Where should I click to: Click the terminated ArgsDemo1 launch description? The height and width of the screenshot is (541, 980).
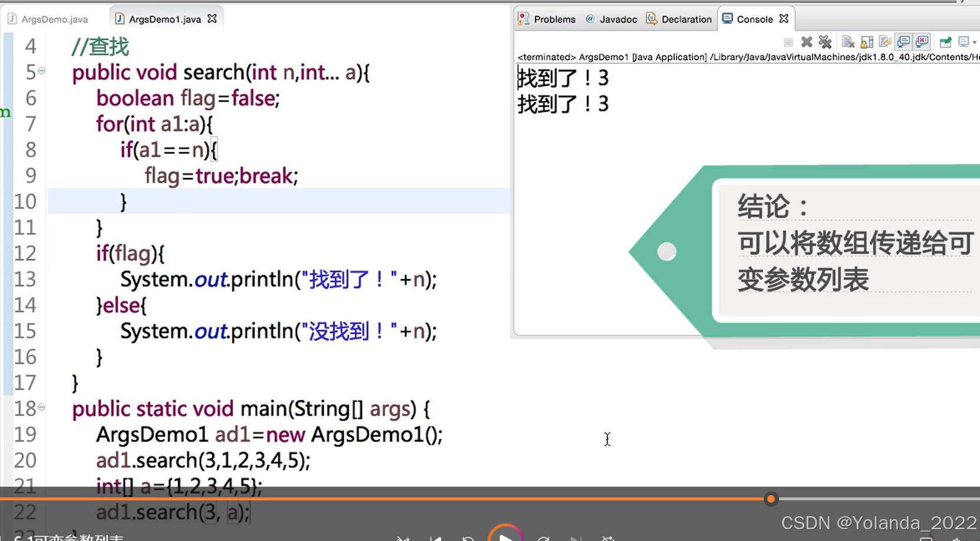pos(748,57)
